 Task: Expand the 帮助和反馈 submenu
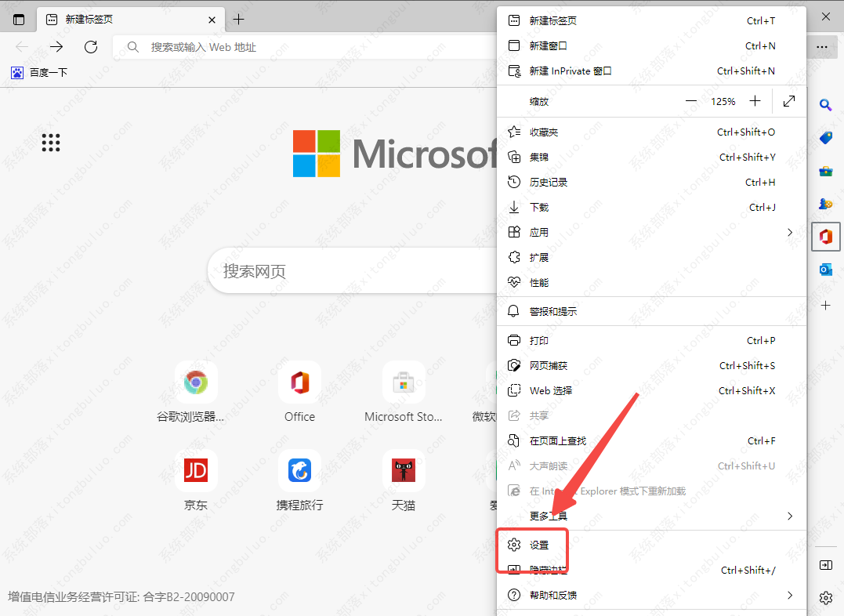click(789, 595)
